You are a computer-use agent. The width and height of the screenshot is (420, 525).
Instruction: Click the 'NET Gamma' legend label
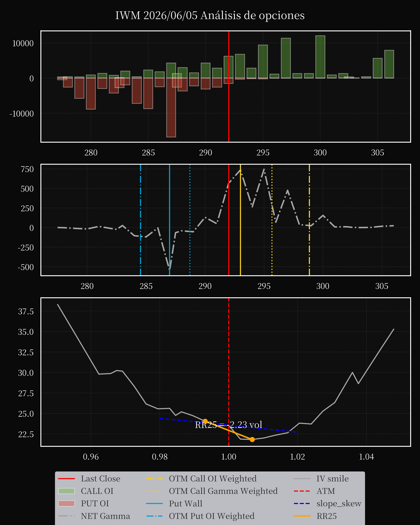[105, 516]
